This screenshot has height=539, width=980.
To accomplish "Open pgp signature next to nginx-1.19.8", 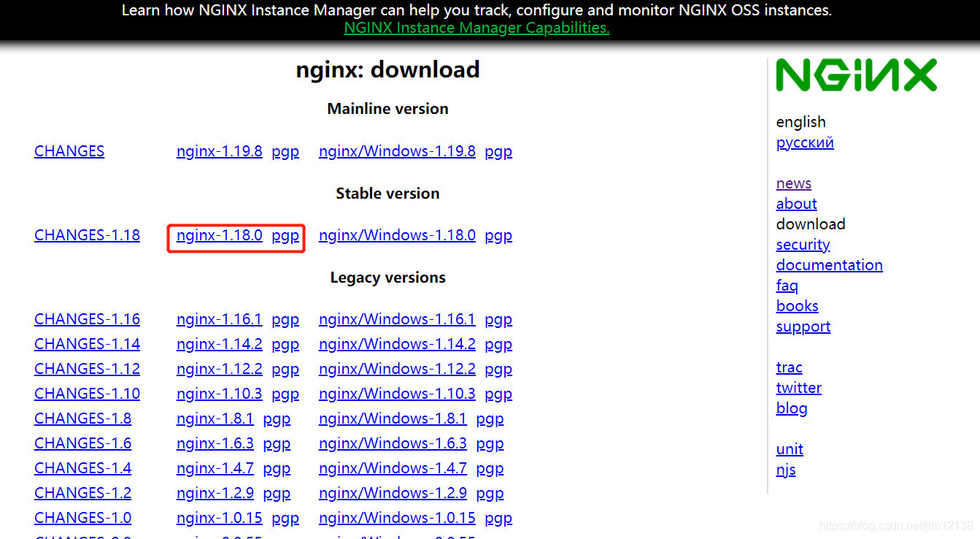I will [285, 152].
